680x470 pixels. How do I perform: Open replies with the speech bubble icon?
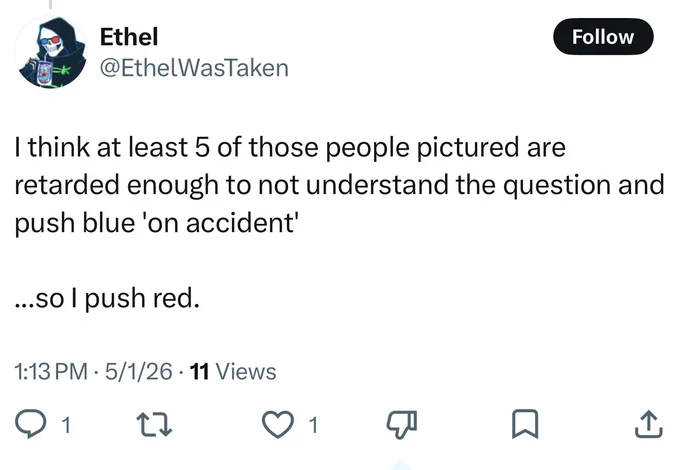click(x=30, y=424)
